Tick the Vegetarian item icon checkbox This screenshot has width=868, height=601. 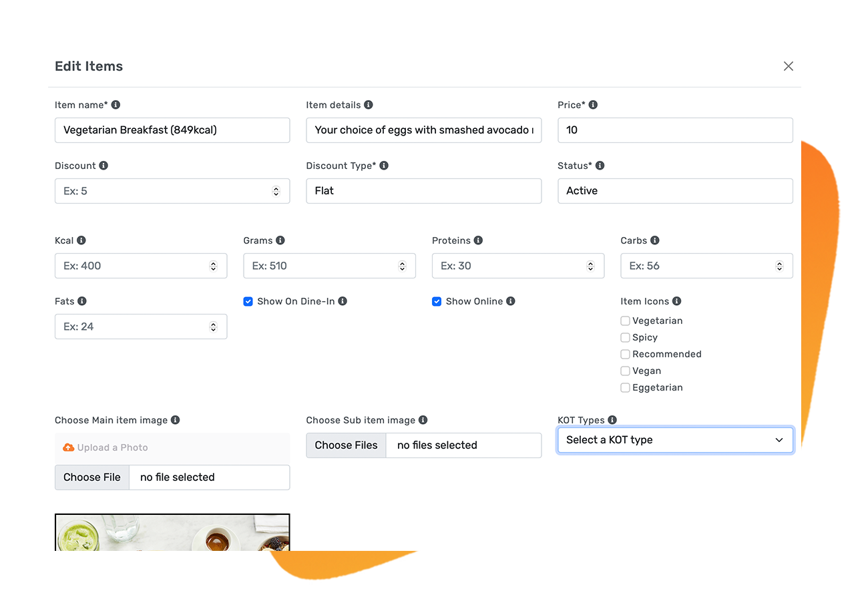coord(625,321)
